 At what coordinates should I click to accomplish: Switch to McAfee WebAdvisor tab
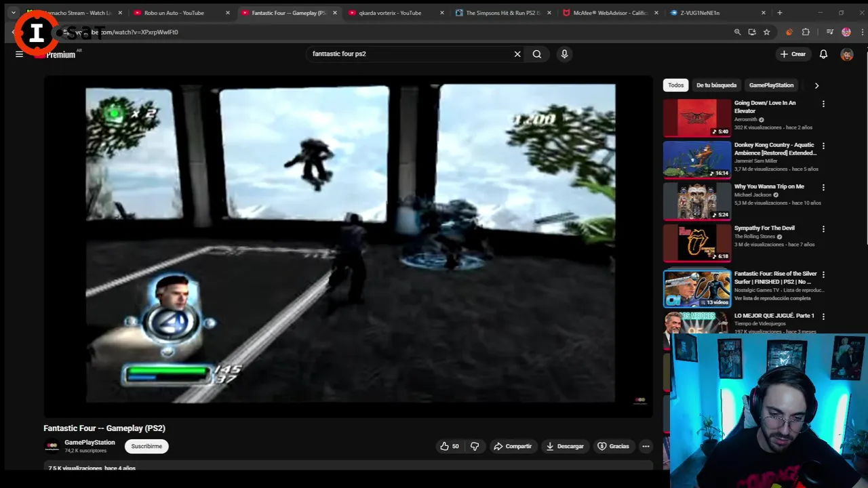pos(610,13)
